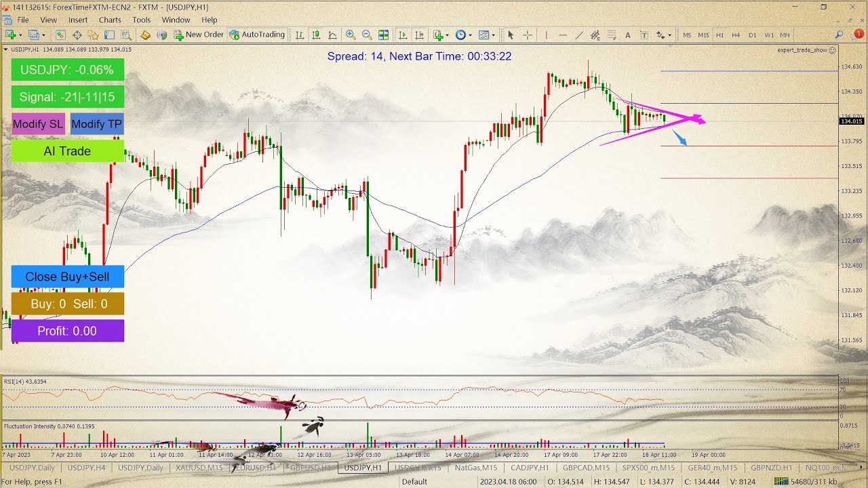Switch to M15 timeframe

coord(703,35)
